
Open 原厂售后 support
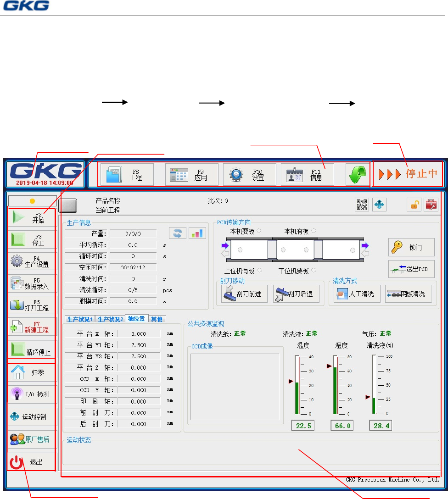[x=32, y=439]
